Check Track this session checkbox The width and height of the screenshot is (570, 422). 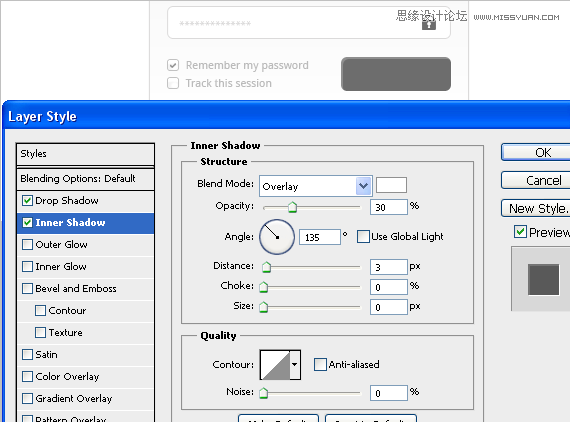click(173, 83)
